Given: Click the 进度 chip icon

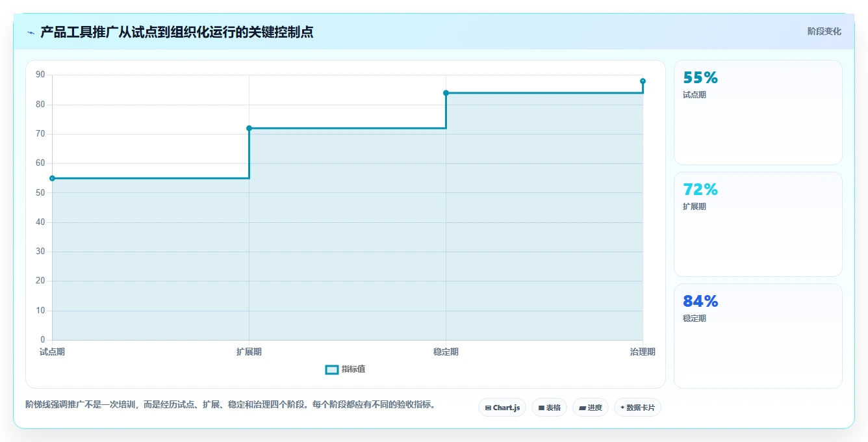Looking at the screenshot, I should click(583, 408).
